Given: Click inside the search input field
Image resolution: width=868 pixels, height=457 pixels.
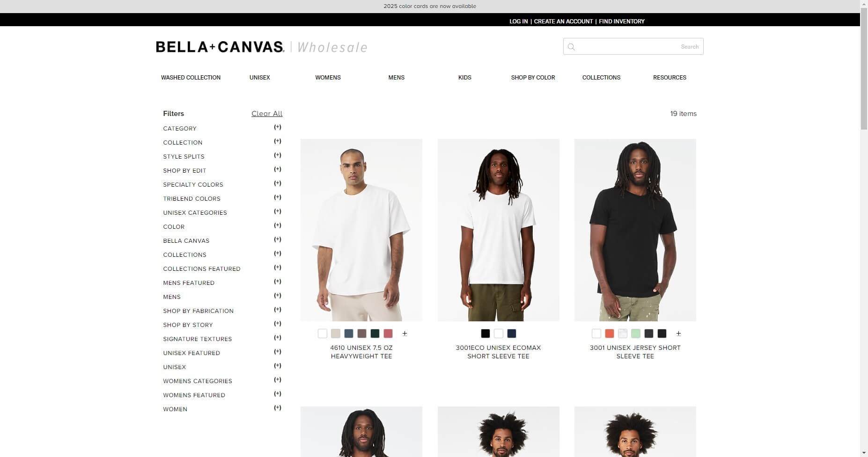Looking at the screenshot, I should (x=627, y=47).
